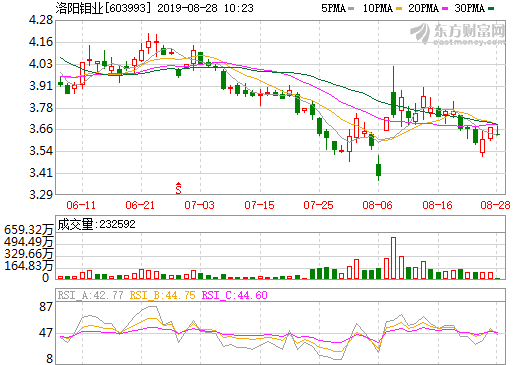
Task: Click the tallest red volume bar
Action: pos(394,258)
